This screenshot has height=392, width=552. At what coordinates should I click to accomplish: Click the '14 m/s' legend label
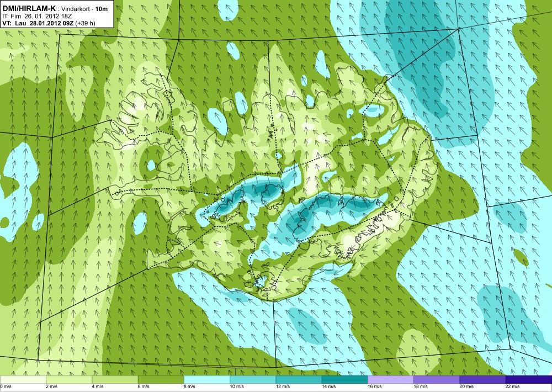[x=329, y=386]
